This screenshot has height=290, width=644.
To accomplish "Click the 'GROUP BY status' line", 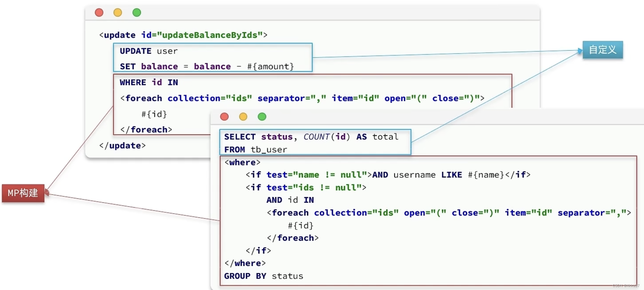I will pos(264,276).
